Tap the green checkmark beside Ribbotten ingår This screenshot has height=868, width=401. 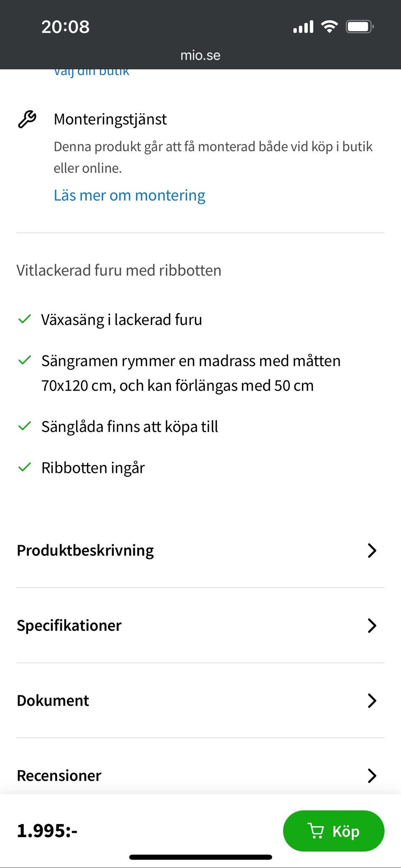pyautogui.click(x=25, y=467)
